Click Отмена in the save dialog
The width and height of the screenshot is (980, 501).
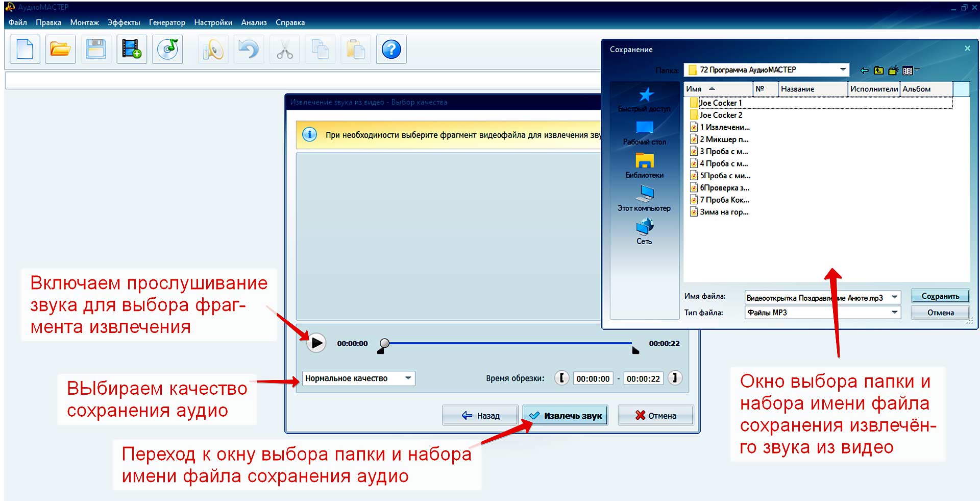[x=940, y=313]
